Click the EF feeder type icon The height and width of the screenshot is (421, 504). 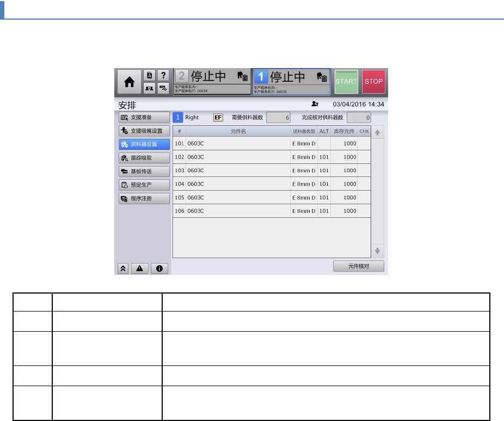(218, 118)
